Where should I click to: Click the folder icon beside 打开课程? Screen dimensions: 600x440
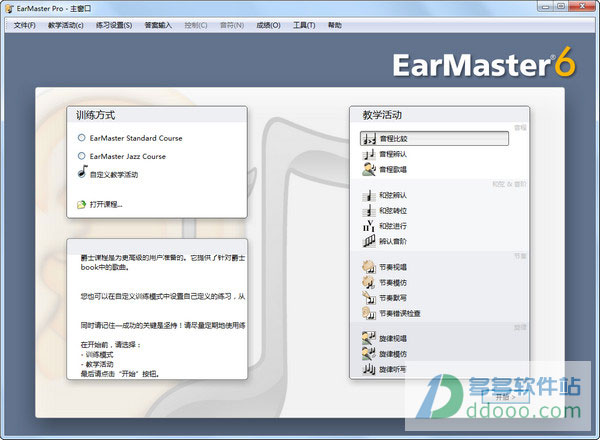tap(81, 204)
